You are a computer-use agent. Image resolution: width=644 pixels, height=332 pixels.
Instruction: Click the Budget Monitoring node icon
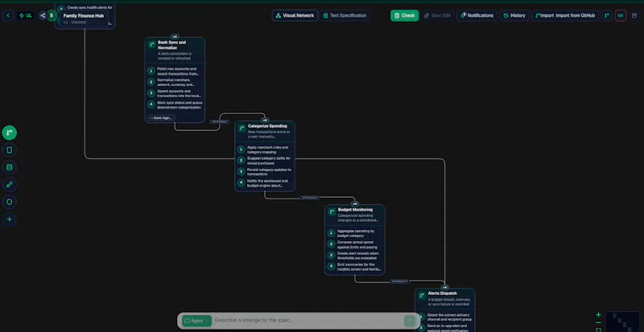[x=332, y=211]
